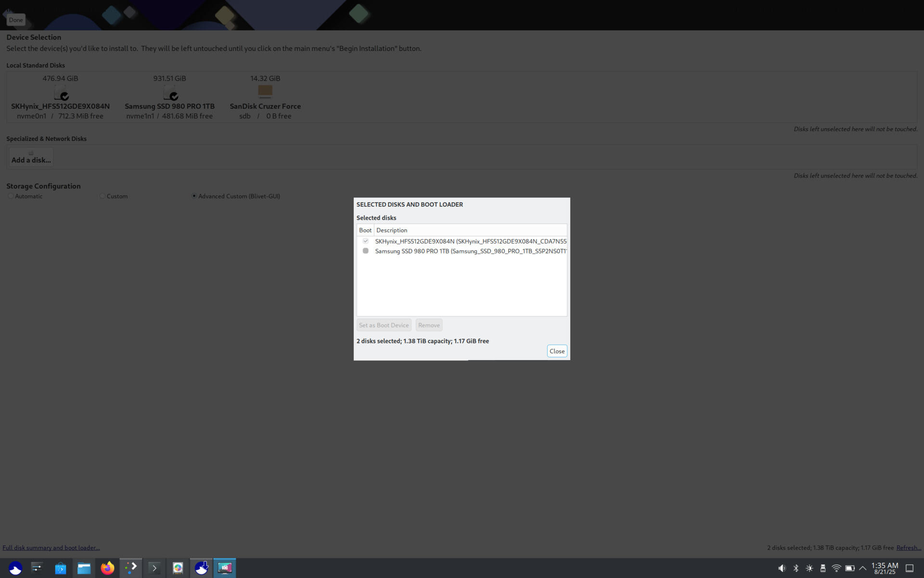The height and width of the screenshot is (578, 924).
Task: Open System Settings from taskbar
Action: [x=37, y=568]
